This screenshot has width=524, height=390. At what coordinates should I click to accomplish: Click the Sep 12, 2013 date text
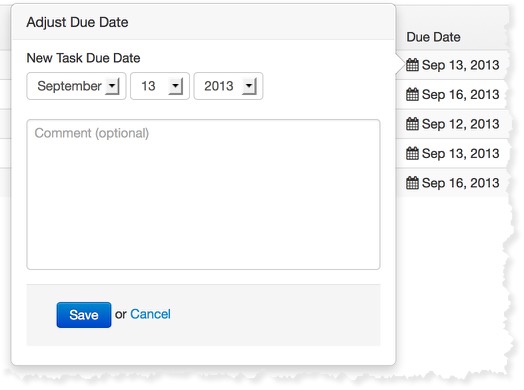coord(461,124)
